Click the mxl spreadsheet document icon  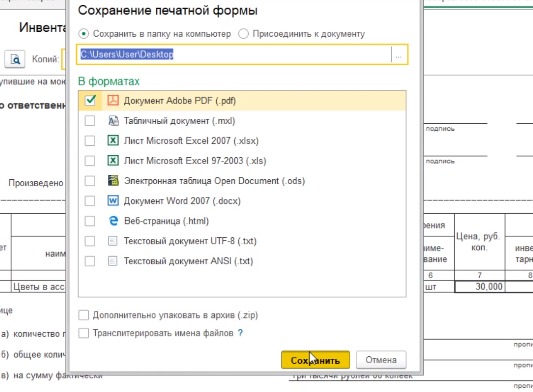pyautogui.click(x=113, y=120)
